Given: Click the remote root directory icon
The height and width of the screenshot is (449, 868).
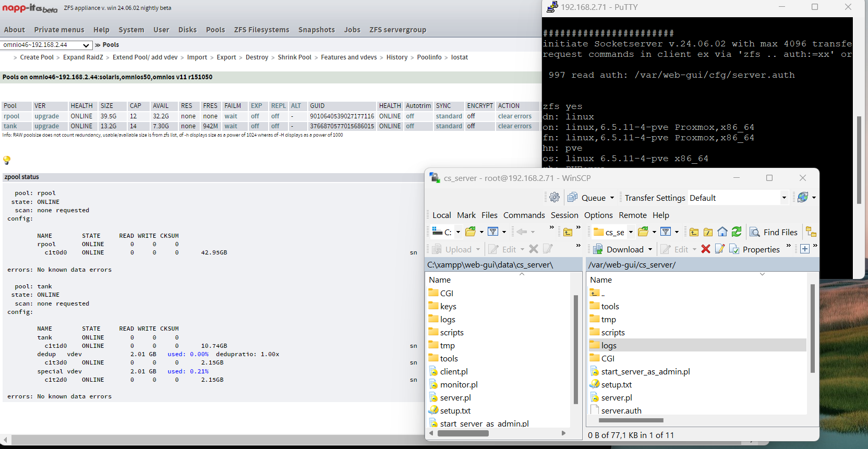Looking at the screenshot, I should point(708,232).
